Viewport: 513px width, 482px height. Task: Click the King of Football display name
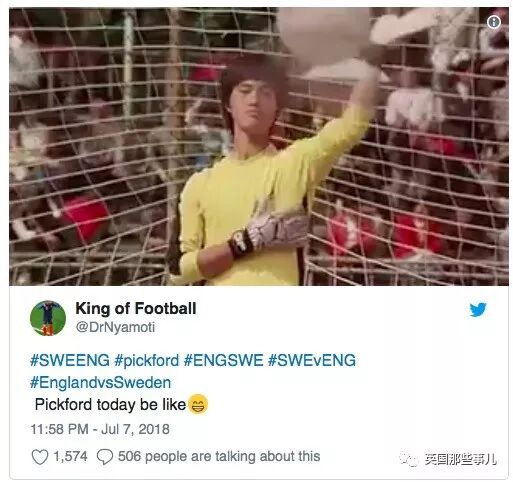pyautogui.click(x=136, y=308)
